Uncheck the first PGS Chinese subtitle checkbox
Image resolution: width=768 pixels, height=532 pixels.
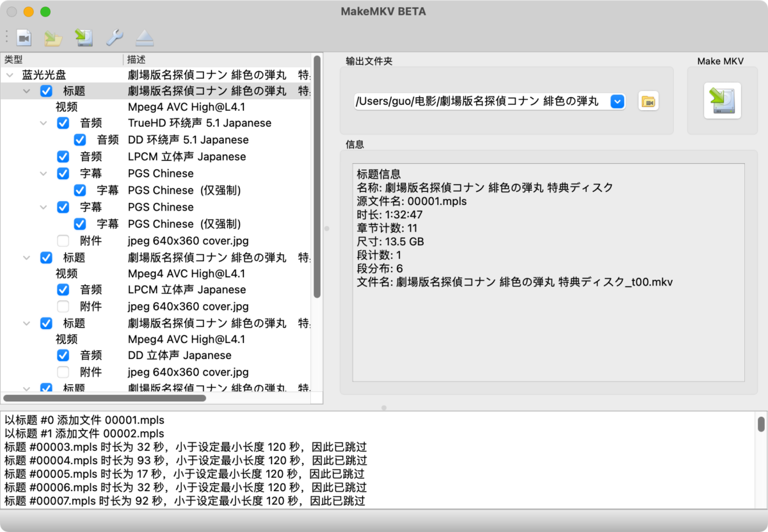63,173
